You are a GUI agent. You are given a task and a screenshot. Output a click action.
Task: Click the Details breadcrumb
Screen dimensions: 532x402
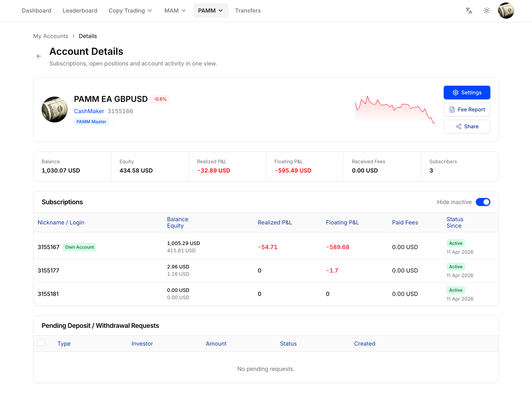coord(88,36)
